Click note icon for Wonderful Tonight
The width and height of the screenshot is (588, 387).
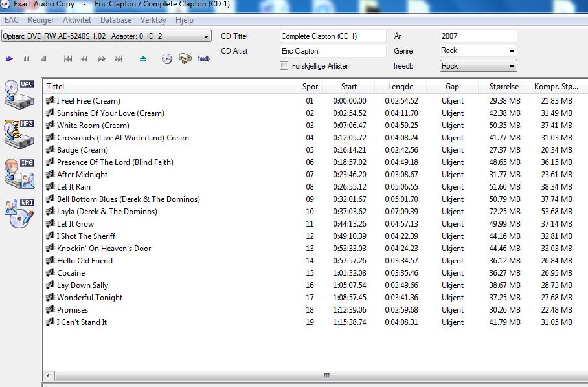coord(51,298)
